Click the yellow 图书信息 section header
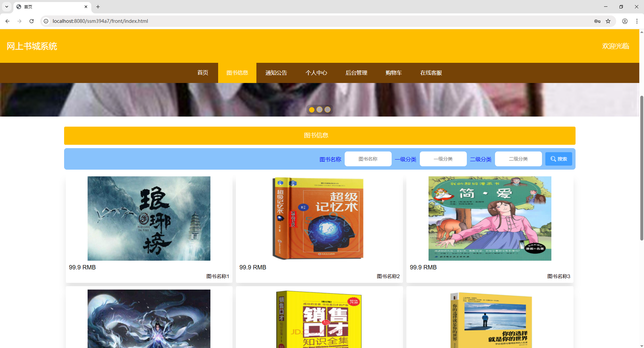 pos(320,135)
